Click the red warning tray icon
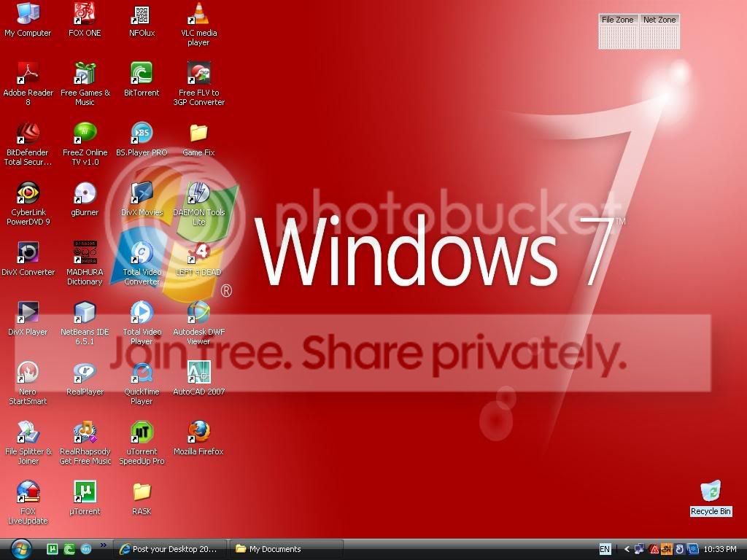Viewport: 747px width, 560px height. (654, 549)
